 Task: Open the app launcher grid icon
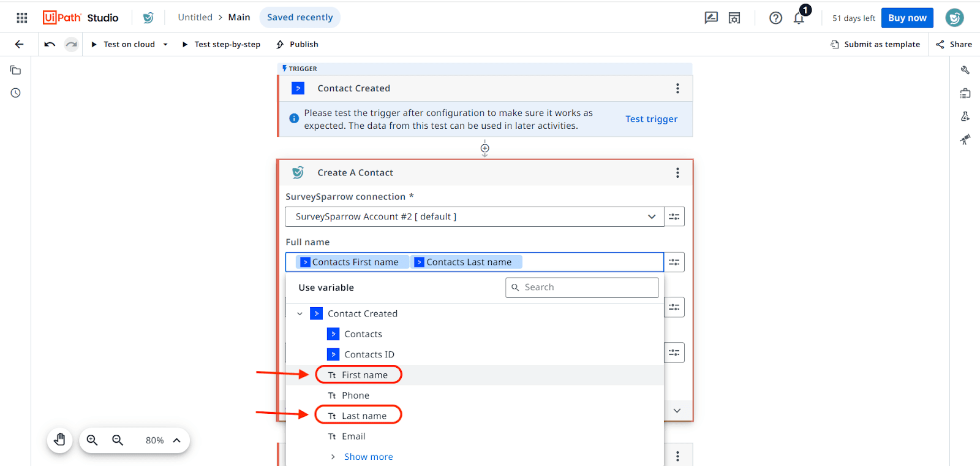pyautogui.click(x=22, y=18)
